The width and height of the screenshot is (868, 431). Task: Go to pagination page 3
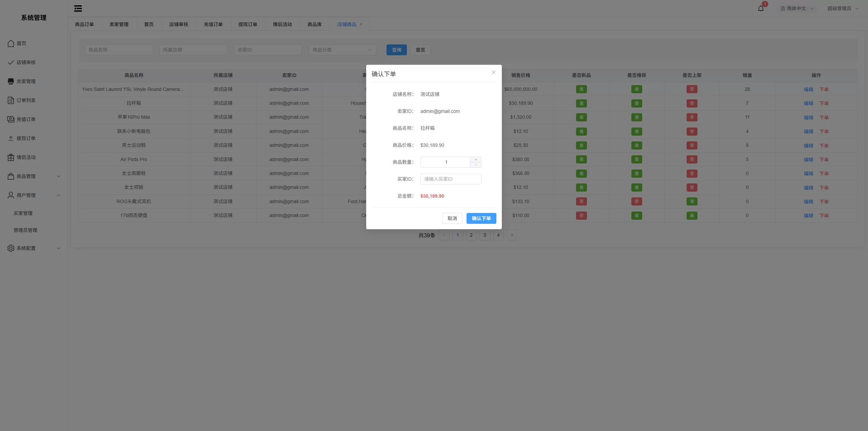click(485, 235)
